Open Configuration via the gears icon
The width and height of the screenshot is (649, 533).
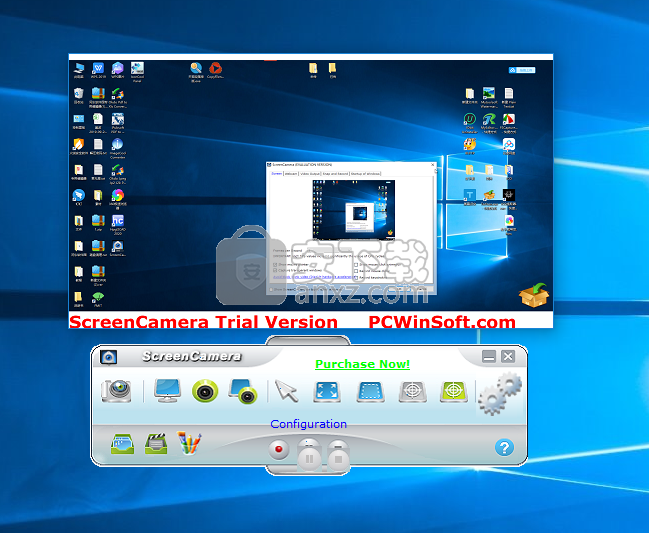click(x=500, y=393)
